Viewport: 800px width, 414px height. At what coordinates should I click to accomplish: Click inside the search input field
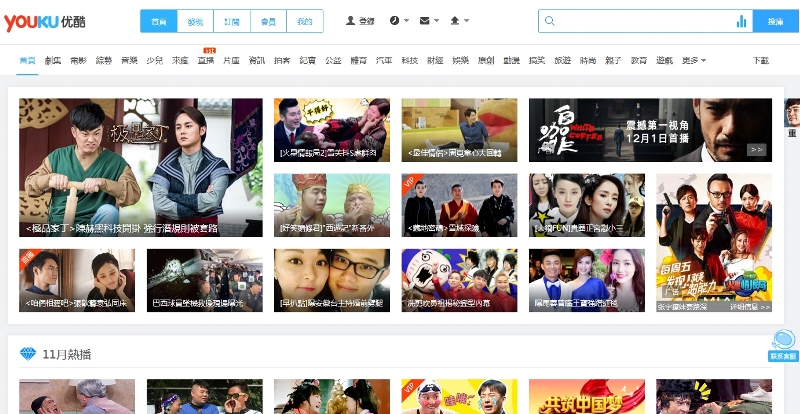pyautogui.click(x=640, y=21)
